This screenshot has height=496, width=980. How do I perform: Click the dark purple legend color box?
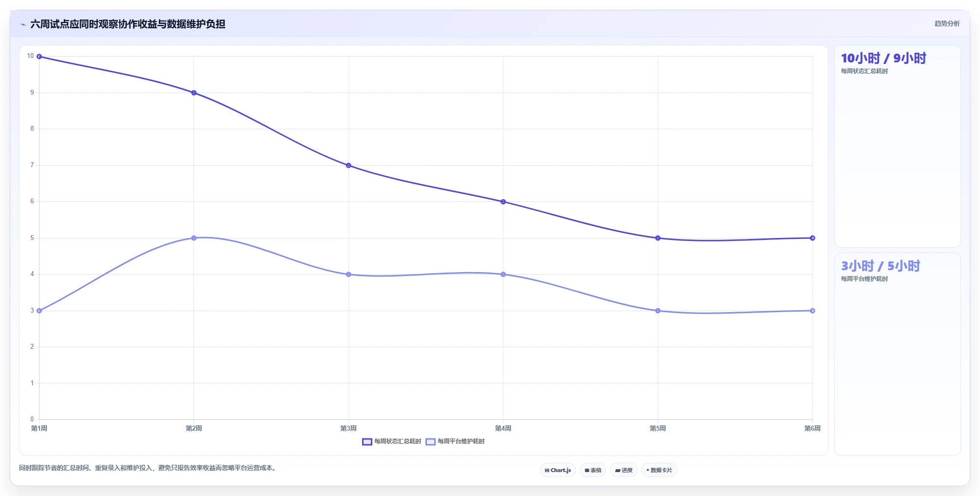pyautogui.click(x=367, y=442)
